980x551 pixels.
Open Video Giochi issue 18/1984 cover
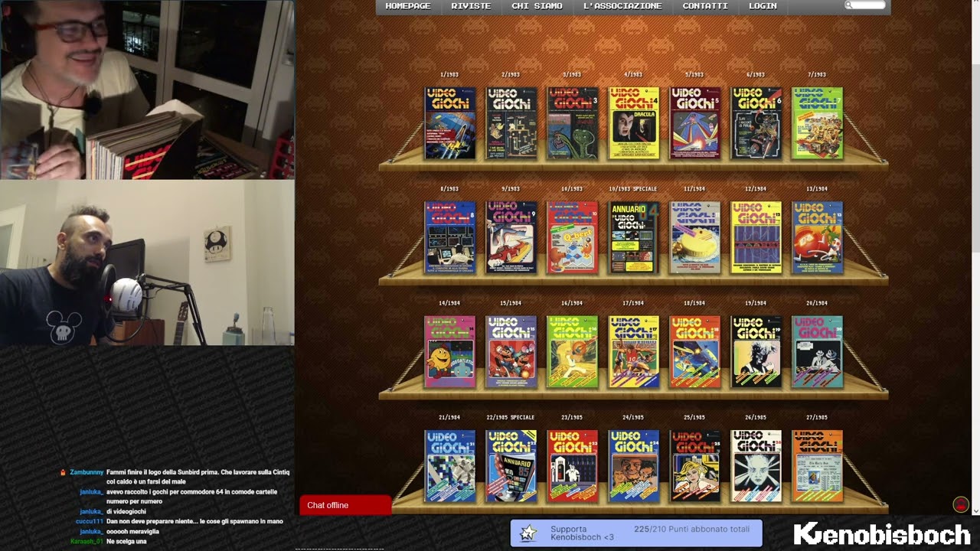(x=695, y=352)
